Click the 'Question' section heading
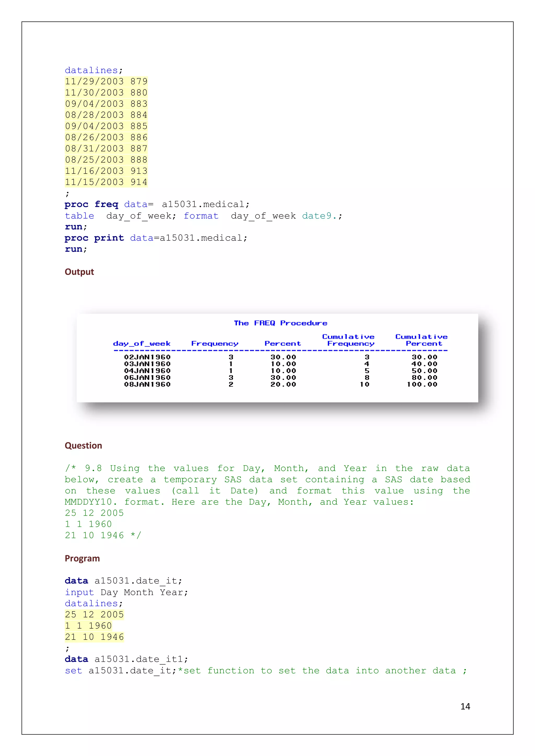The image size is (535, 756). point(83,446)
